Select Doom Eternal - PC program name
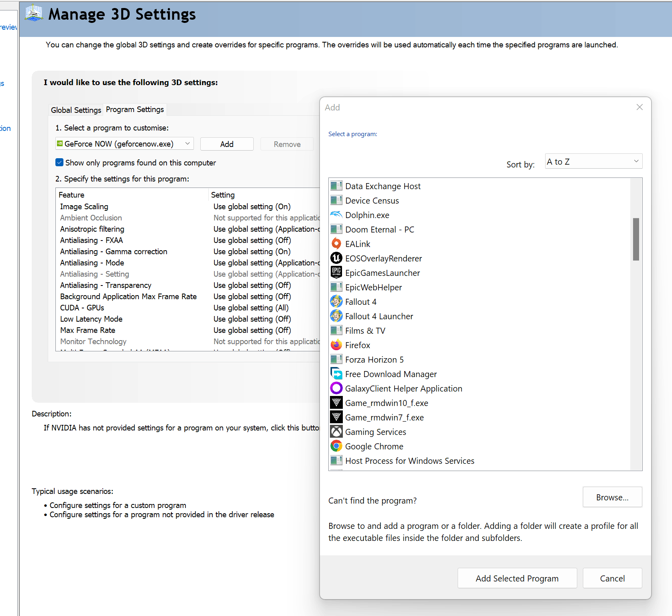Viewport: 672px width, 616px height. [380, 229]
